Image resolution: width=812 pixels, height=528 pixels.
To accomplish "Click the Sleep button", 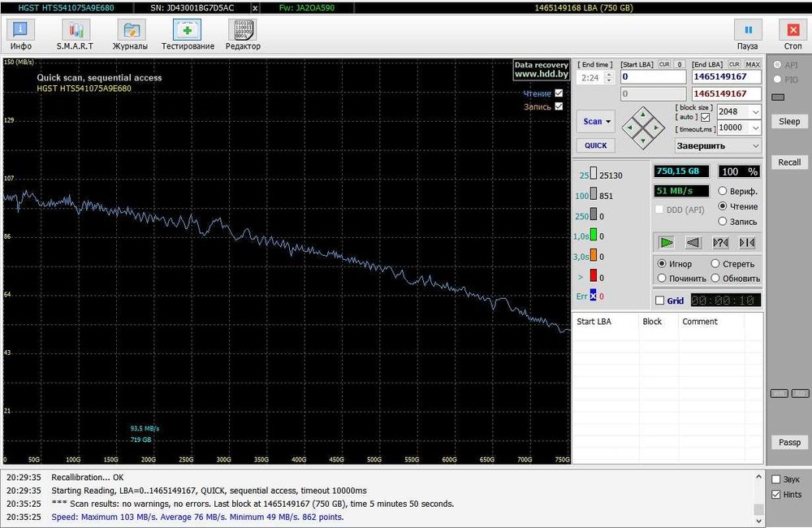I will click(x=789, y=121).
